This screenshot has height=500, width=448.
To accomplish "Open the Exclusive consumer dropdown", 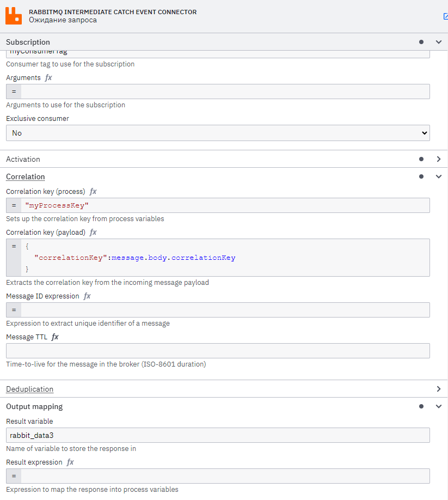I will [x=218, y=132].
